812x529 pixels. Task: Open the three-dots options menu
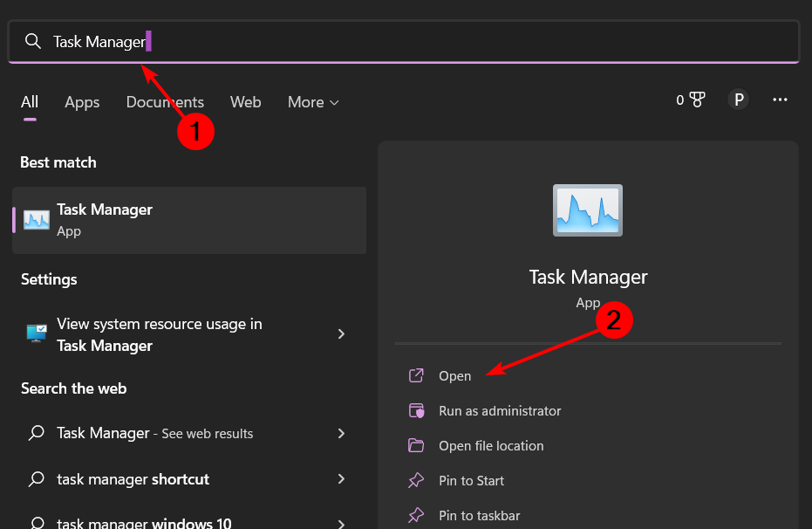pyautogui.click(x=780, y=100)
